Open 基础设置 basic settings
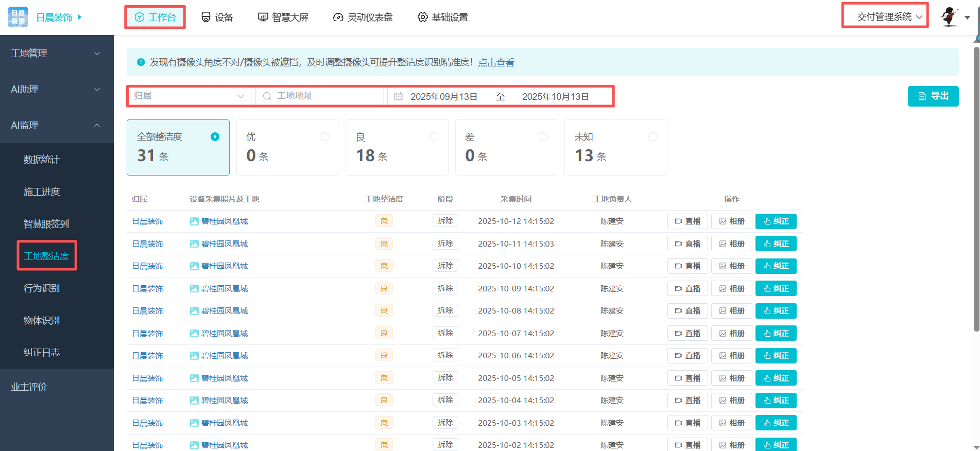The width and height of the screenshot is (980, 451). pos(443,18)
